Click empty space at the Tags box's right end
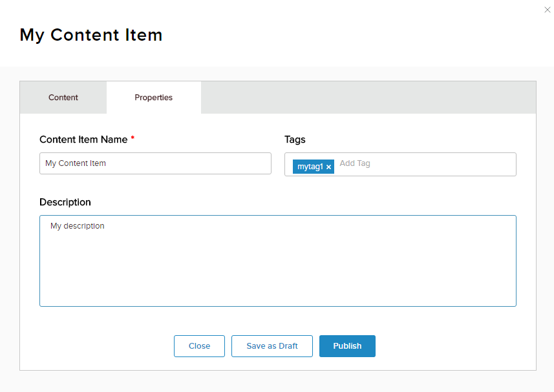 tap(491, 164)
